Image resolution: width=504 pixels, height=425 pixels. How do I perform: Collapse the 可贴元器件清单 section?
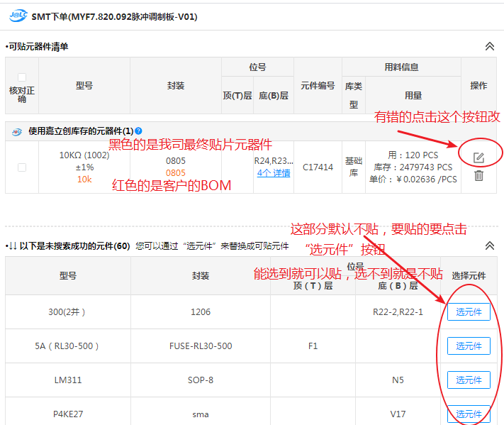(x=489, y=46)
